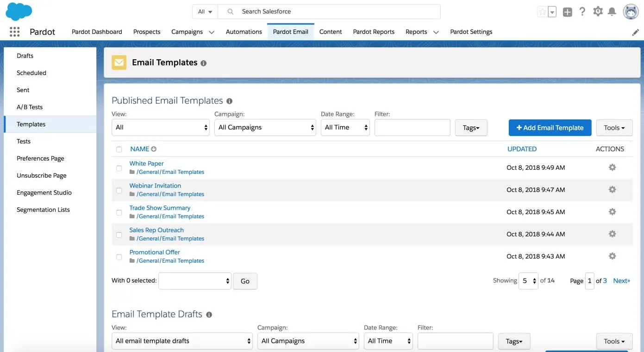Check the select-all checkbox in the table header
Viewport: 644px width, 352px height.
pyautogui.click(x=119, y=149)
